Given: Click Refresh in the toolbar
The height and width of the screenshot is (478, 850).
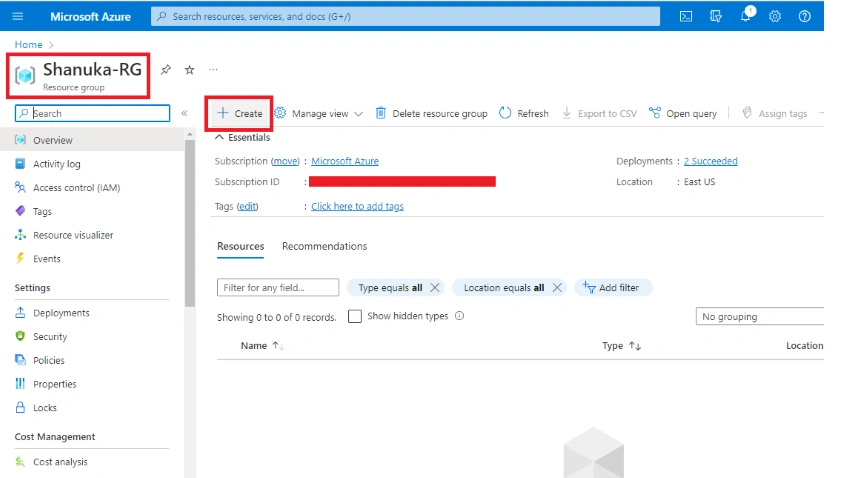Looking at the screenshot, I should tap(524, 113).
